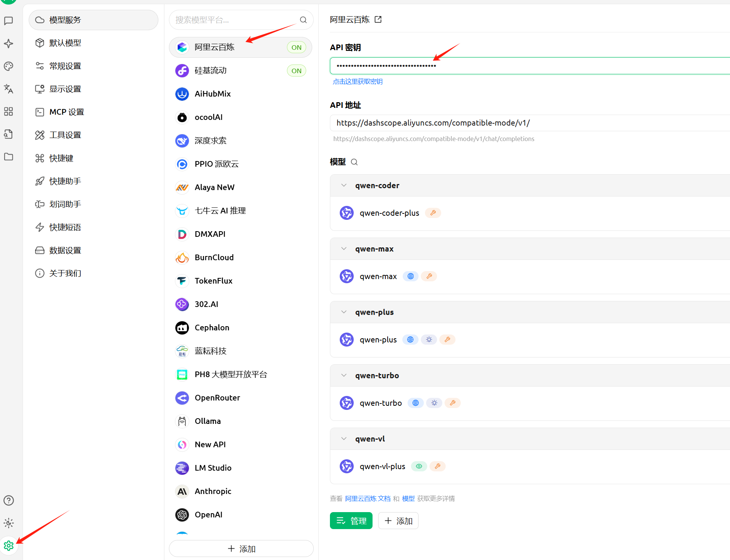730x560 pixels.
Task: Click the green 管理 button
Action: point(351,521)
